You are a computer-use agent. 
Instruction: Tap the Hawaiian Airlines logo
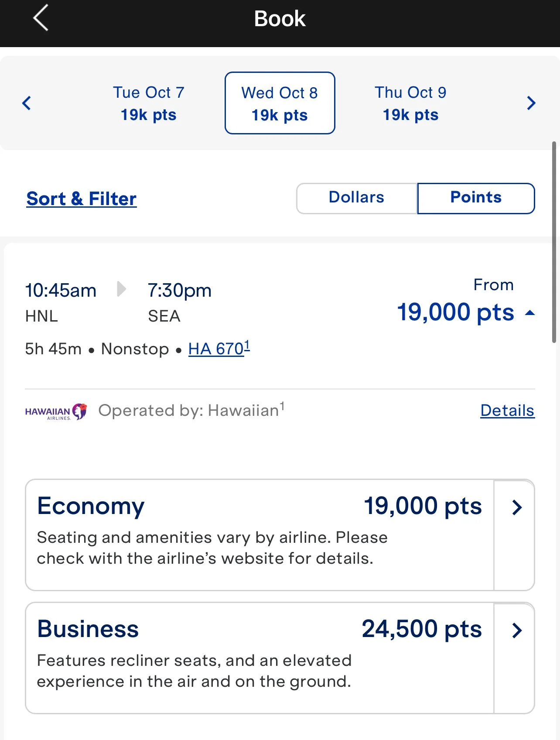(56, 411)
